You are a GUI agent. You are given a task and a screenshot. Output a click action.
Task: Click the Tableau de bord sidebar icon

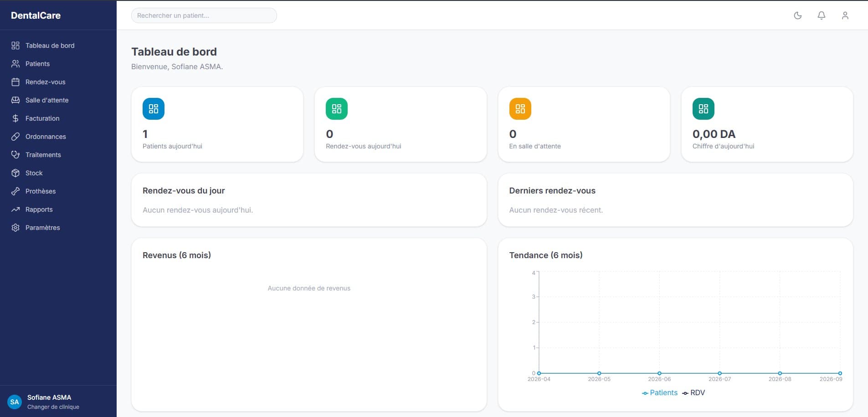click(15, 46)
